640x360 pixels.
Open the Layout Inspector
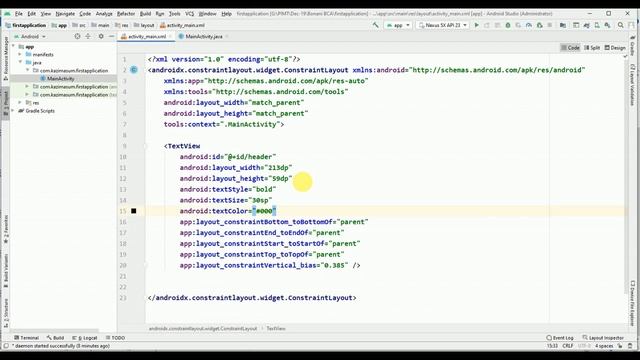pos(603,338)
